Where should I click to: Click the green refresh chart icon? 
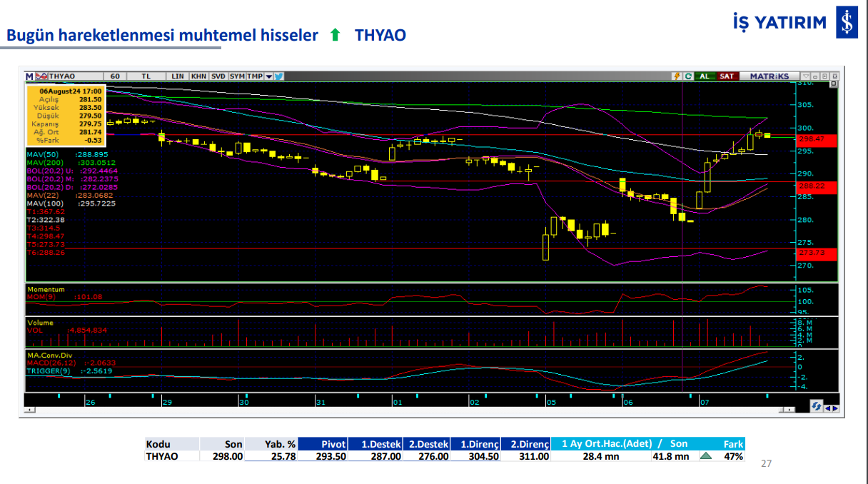coord(688,76)
